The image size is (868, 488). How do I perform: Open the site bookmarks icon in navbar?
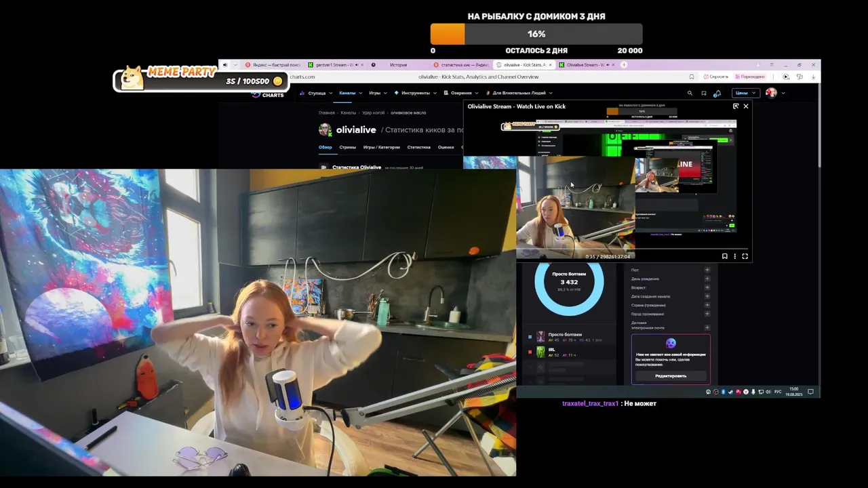click(x=704, y=93)
